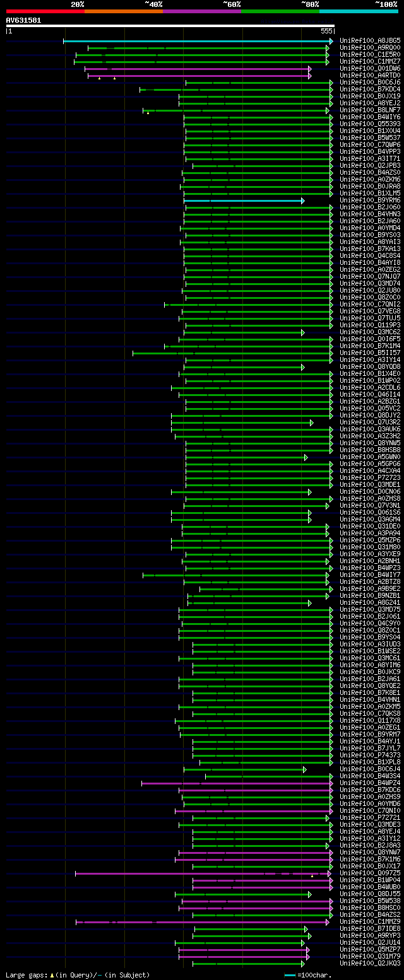Click the green ~80% identity legend segment
The width and height of the screenshot is (404, 980).
pyautogui.click(x=280, y=11)
